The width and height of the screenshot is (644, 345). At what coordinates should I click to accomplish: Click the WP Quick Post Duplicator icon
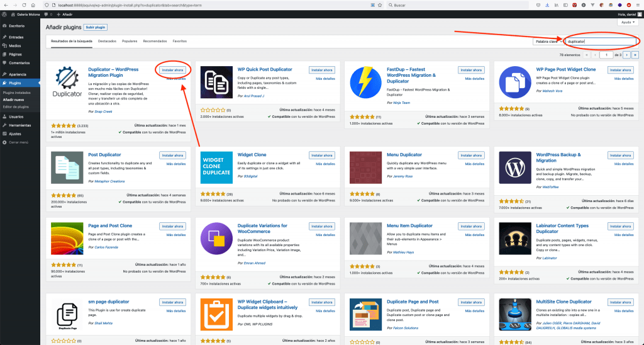217,82
